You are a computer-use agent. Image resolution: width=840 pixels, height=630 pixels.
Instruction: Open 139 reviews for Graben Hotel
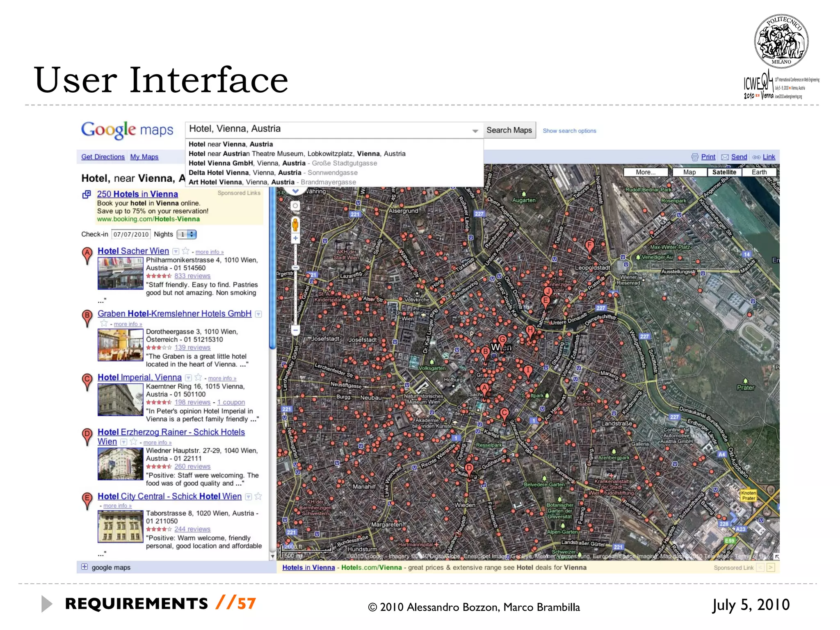[192, 347]
